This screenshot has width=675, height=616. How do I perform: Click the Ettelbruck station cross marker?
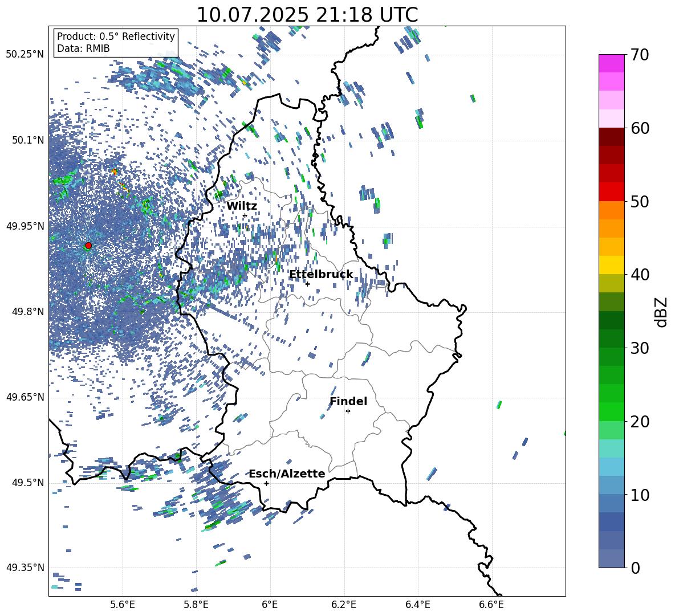(x=307, y=284)
